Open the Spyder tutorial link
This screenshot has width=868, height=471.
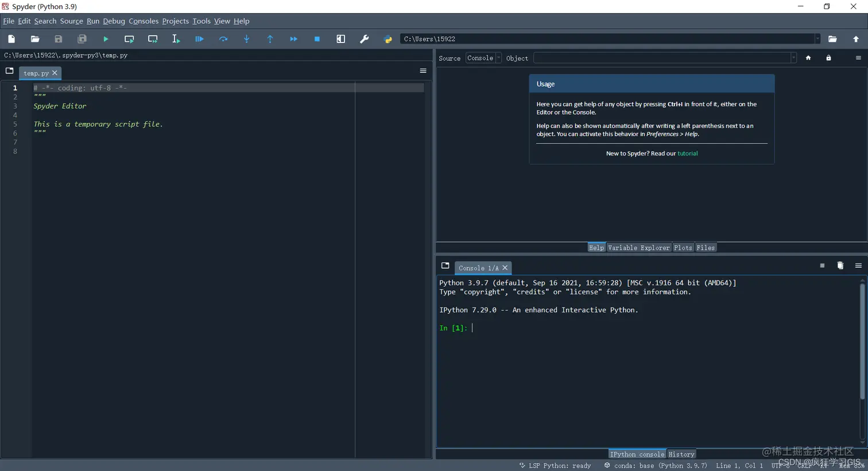point(687,154)
